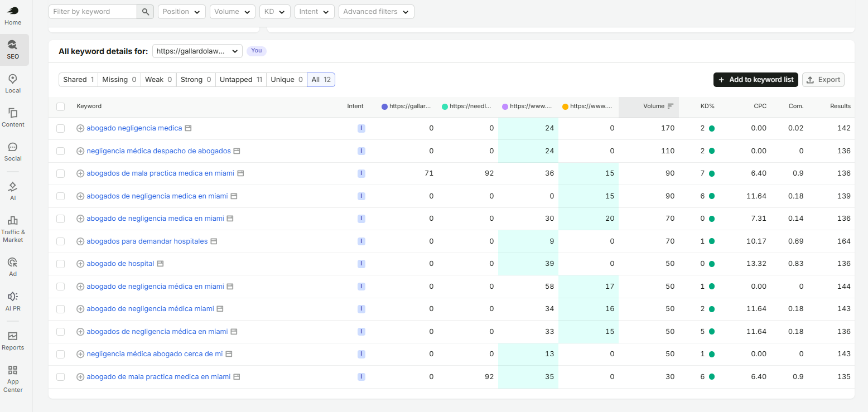Screen dimensions: 868x412
Task: Click the Export button
Action: click(823, 80)
